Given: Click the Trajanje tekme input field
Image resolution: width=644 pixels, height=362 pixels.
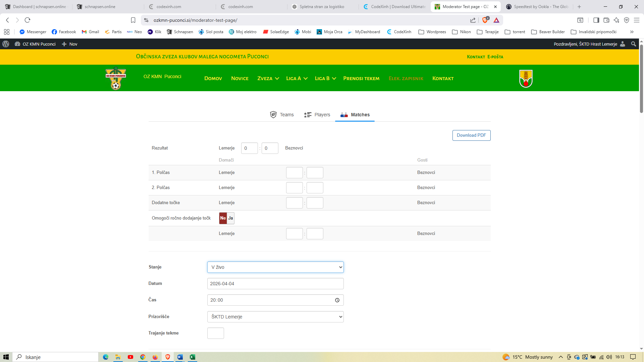Looking at the screenshot, I should click(x=216, y=333).
